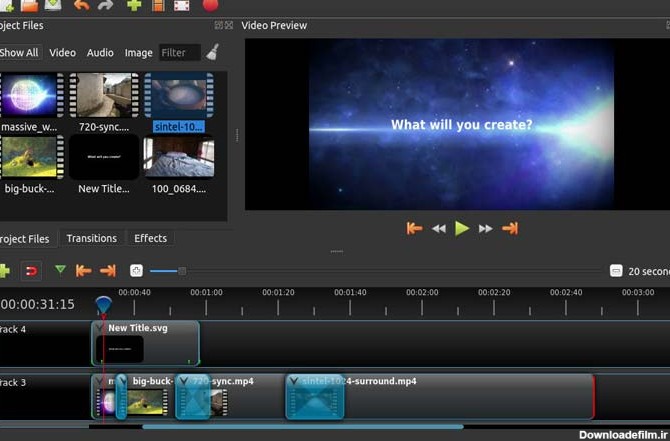
Task: Open the New Title.svg clip menu arrow
Action: click(x=100, y=329)
